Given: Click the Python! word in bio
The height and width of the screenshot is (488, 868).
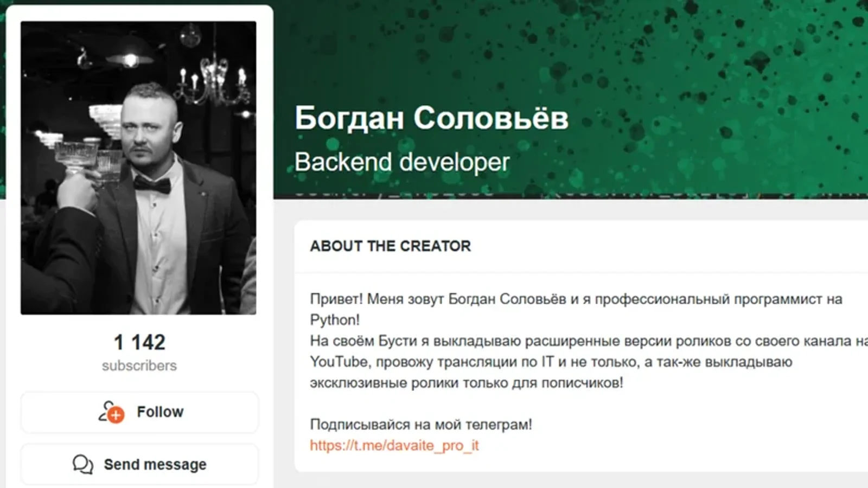Looking at the screenshot, I should [335, 320].
